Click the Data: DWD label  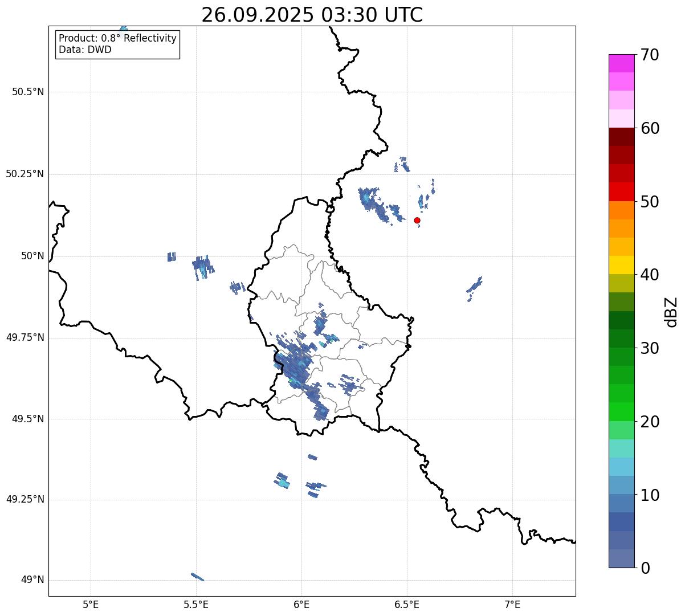(x=85, y=50)
